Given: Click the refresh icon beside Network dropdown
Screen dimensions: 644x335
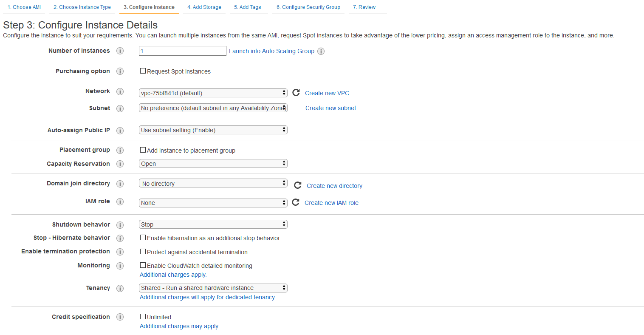Looking at the screenshot, I should coord(296,93).
